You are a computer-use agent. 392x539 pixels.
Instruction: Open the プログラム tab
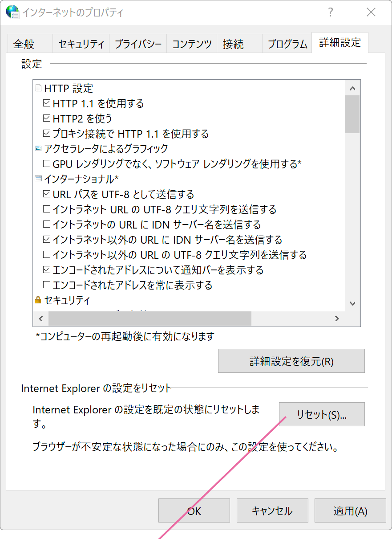(x=287, y=44)
